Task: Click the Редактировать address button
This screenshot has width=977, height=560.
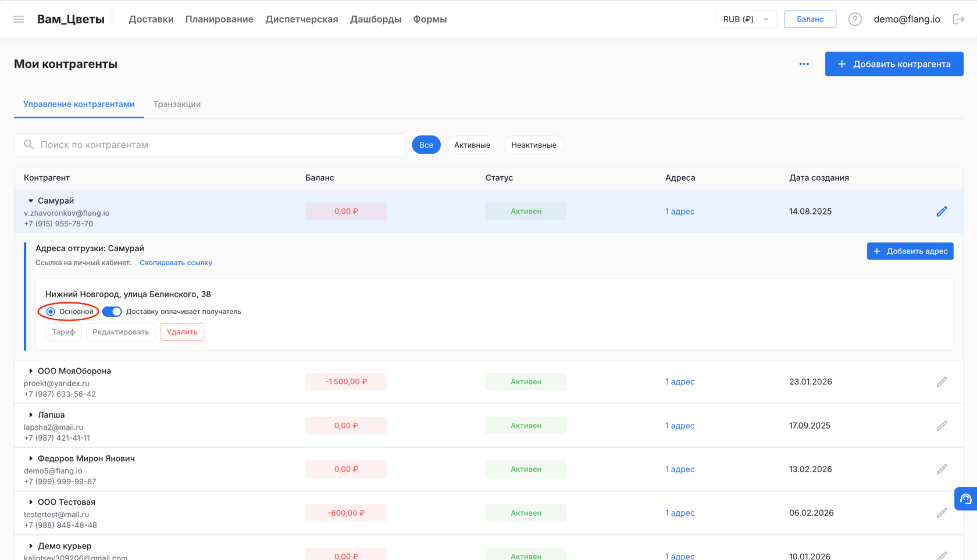Action: pos(121,332)
